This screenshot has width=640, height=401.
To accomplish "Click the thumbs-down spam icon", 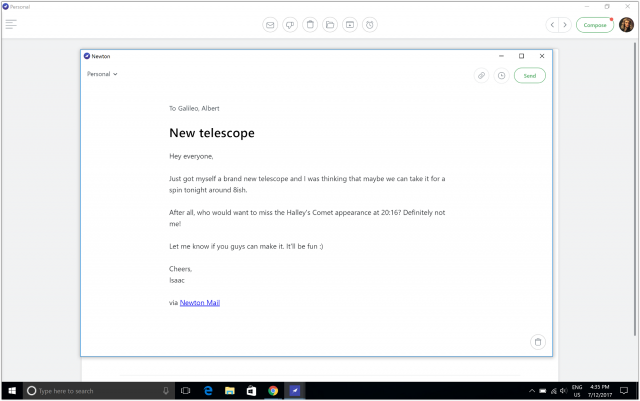I will coord(290,24).
